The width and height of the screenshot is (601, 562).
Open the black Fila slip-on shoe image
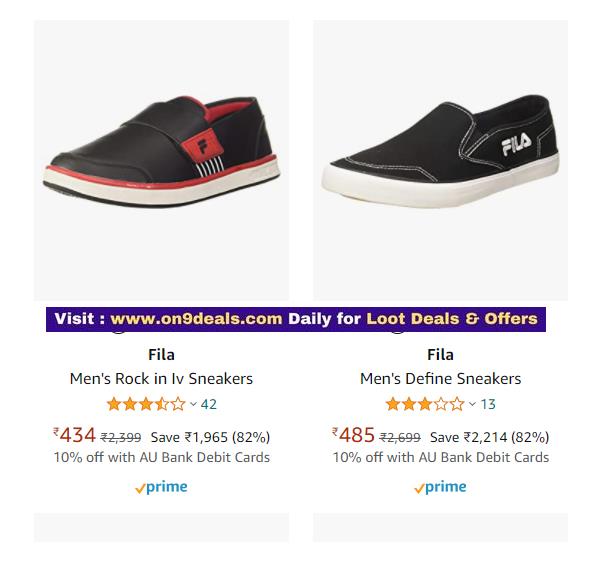tap(440, 148)
